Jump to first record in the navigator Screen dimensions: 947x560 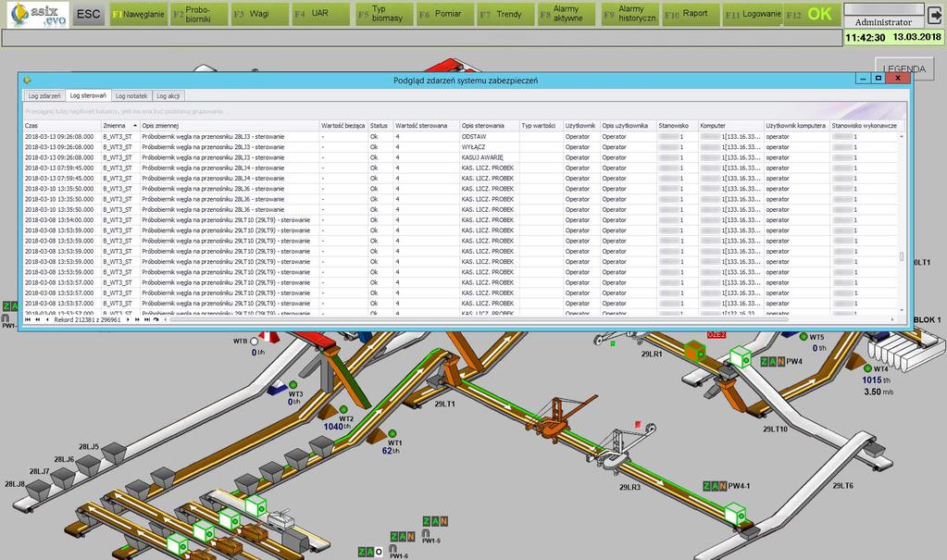click(x=28, y=319)
